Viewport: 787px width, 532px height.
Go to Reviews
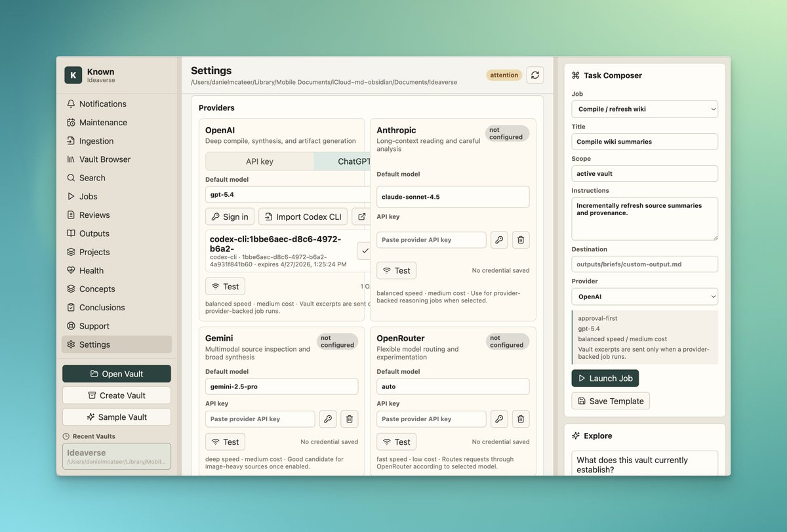tap(117, 215)
